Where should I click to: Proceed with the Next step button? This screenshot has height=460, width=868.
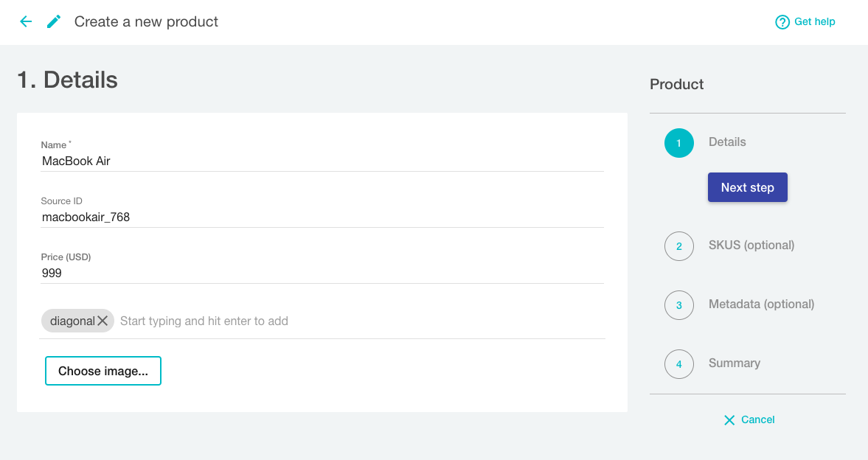point(747,187)
